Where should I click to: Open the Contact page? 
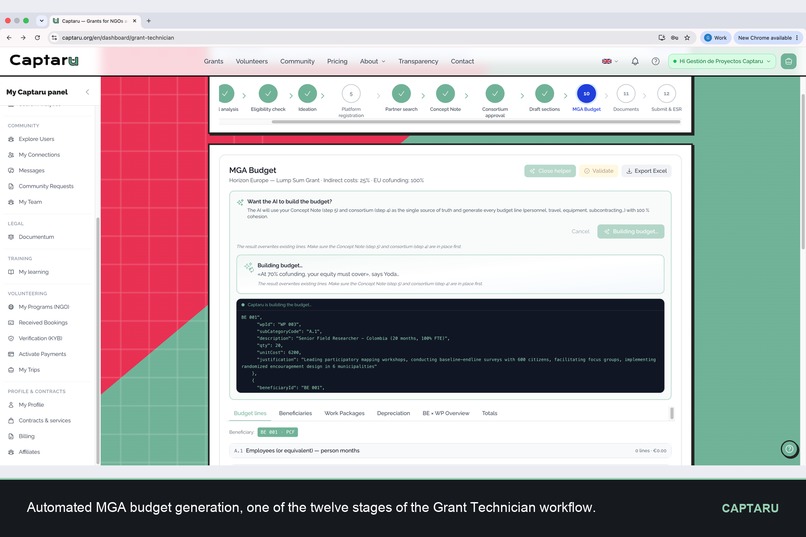463,61
